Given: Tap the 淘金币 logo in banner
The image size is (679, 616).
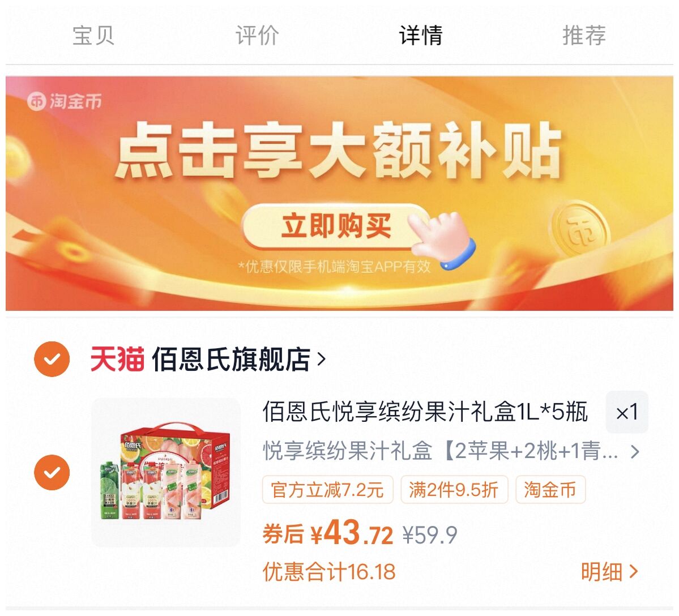Looking at the screenshot, I should (65, 102).
